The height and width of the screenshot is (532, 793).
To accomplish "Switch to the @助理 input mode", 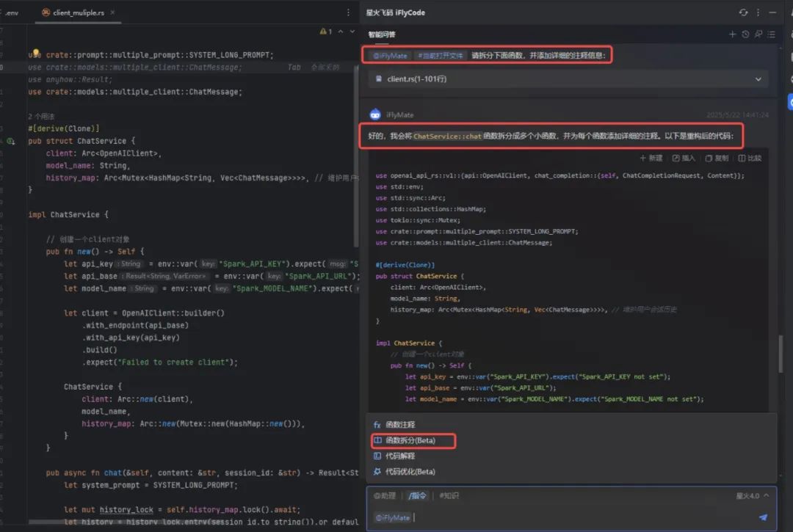I will point(384,495).
